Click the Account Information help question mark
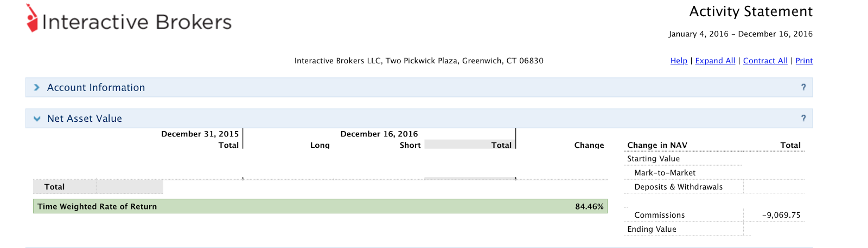The width and height of the screenshot is (868, 248). (803, 87)
